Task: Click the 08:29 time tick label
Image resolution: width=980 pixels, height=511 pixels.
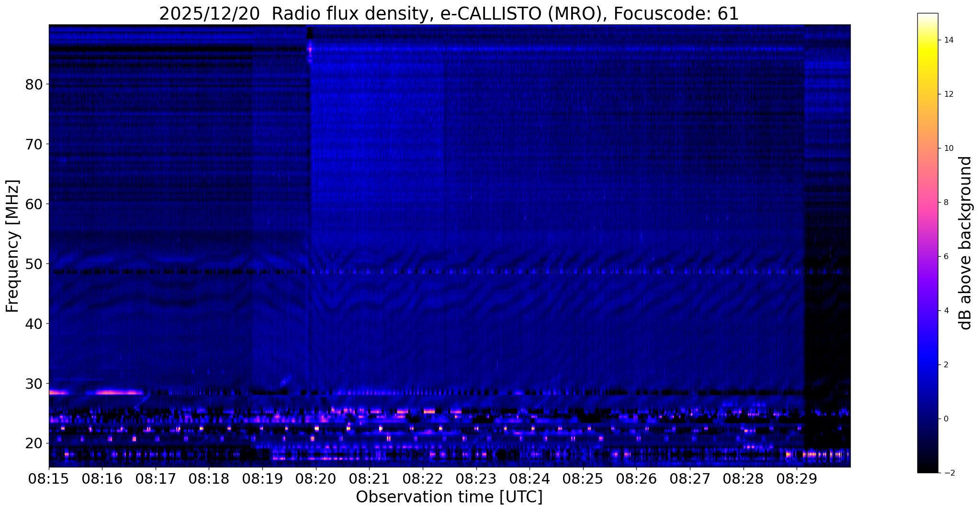Action: [x=797, y=479]
